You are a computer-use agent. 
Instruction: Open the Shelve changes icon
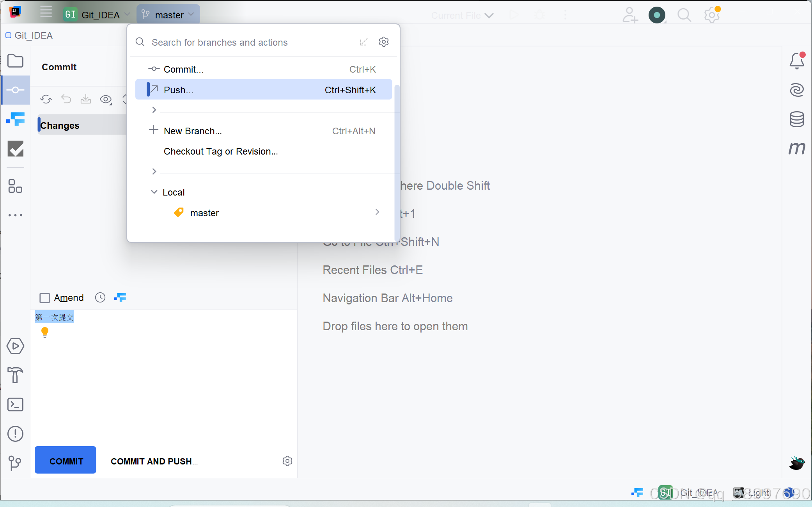tap(86, 99)
